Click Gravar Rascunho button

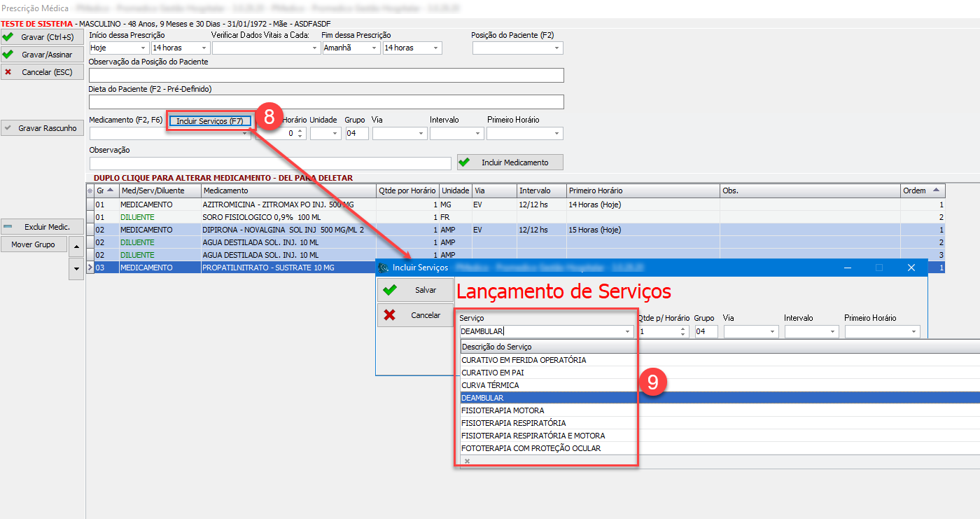pos(42,128)
